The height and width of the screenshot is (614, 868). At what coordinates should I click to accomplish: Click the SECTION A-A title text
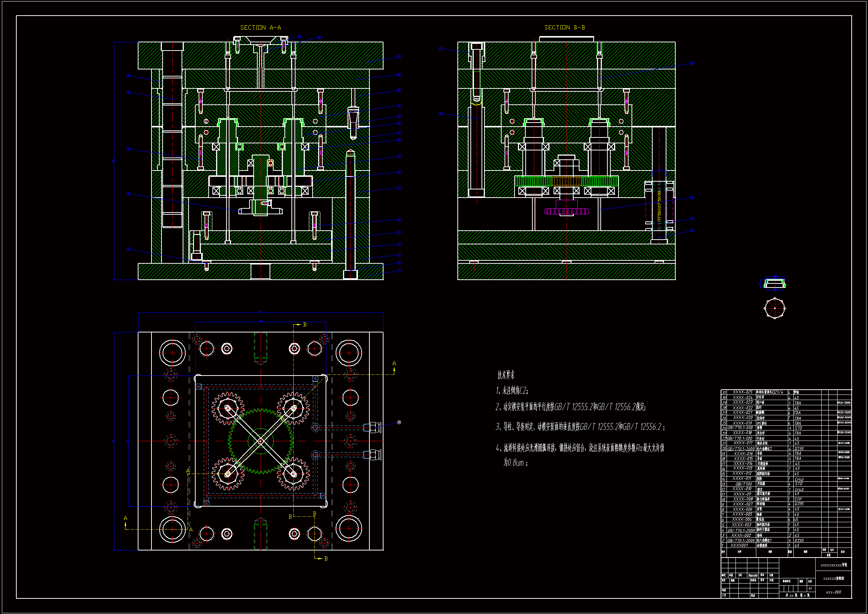pos(261,27)
